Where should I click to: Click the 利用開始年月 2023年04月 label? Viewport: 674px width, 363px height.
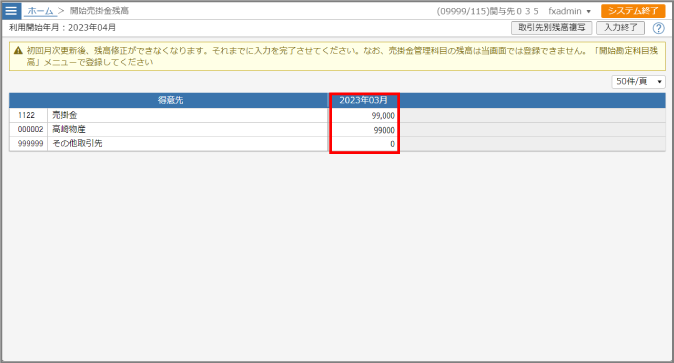click(62, 28)
